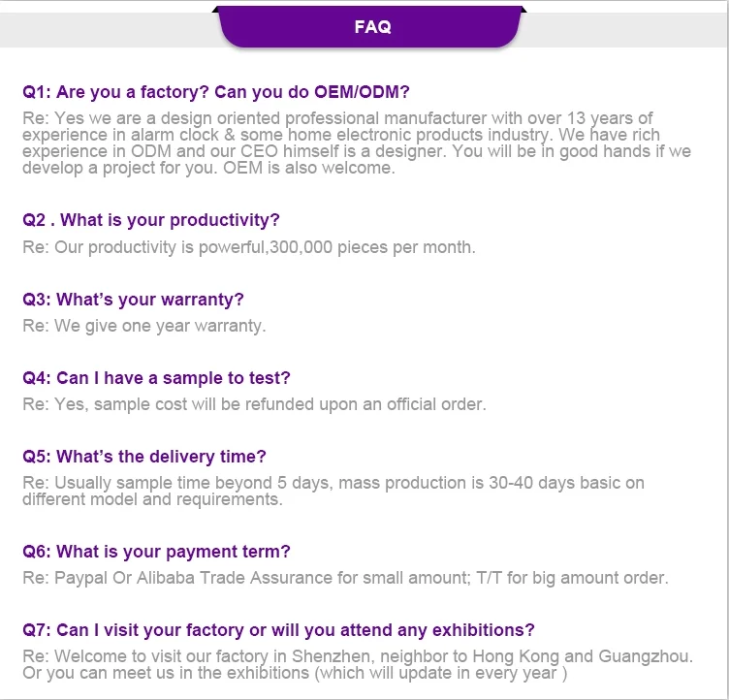729x700 pixels.
Task: Click the purple FAQ tab header
Action: click(372, 26)
